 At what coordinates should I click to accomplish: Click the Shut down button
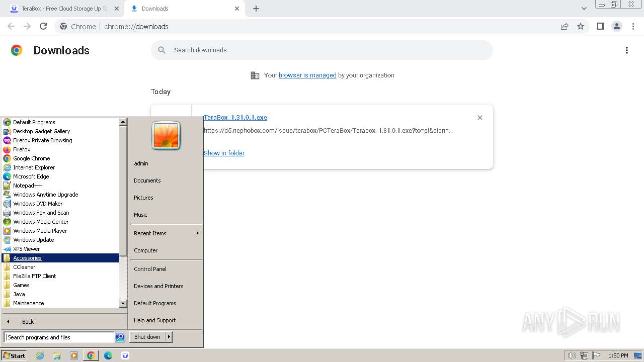click(147, 337)
